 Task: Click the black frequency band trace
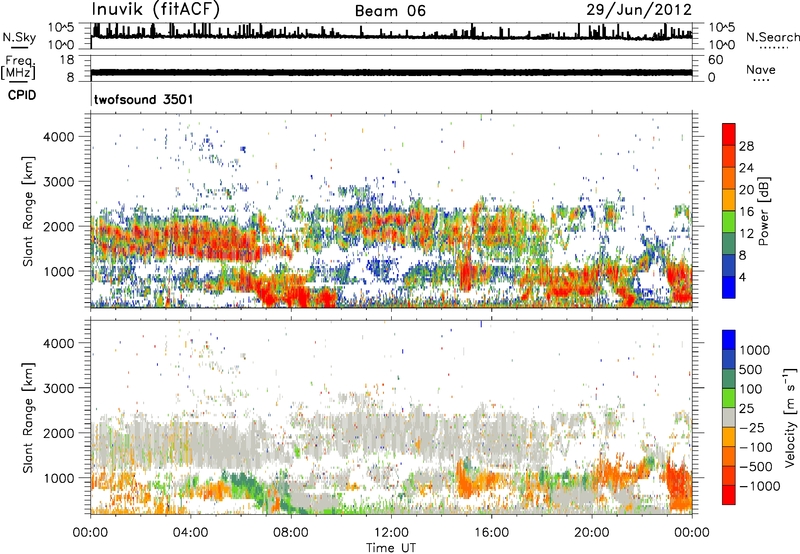tap(391, 72)
